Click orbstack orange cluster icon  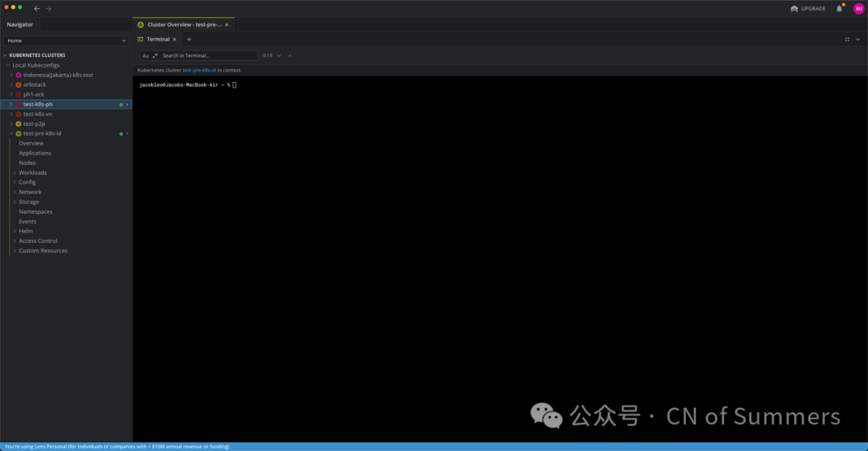(18, 84)
